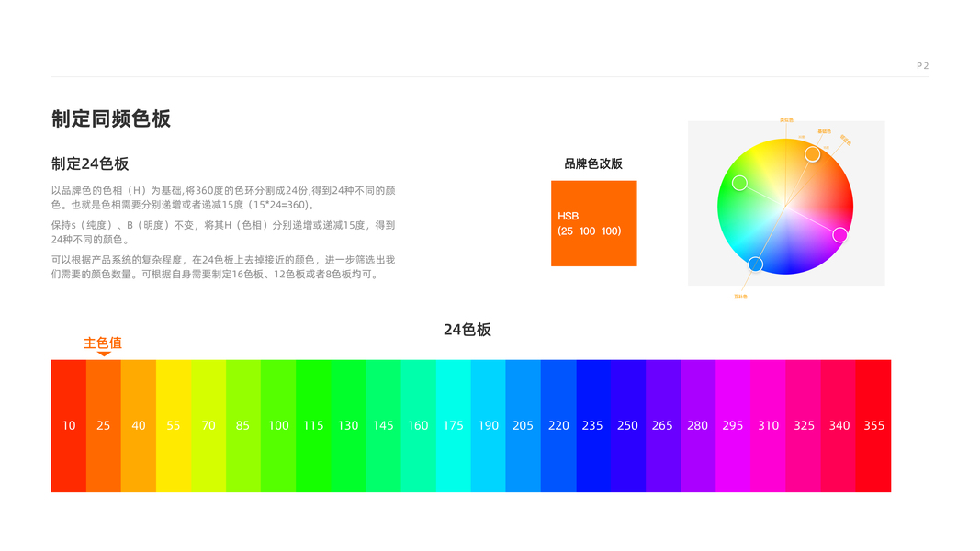Click the swatch labeled 85

(243, 425)
